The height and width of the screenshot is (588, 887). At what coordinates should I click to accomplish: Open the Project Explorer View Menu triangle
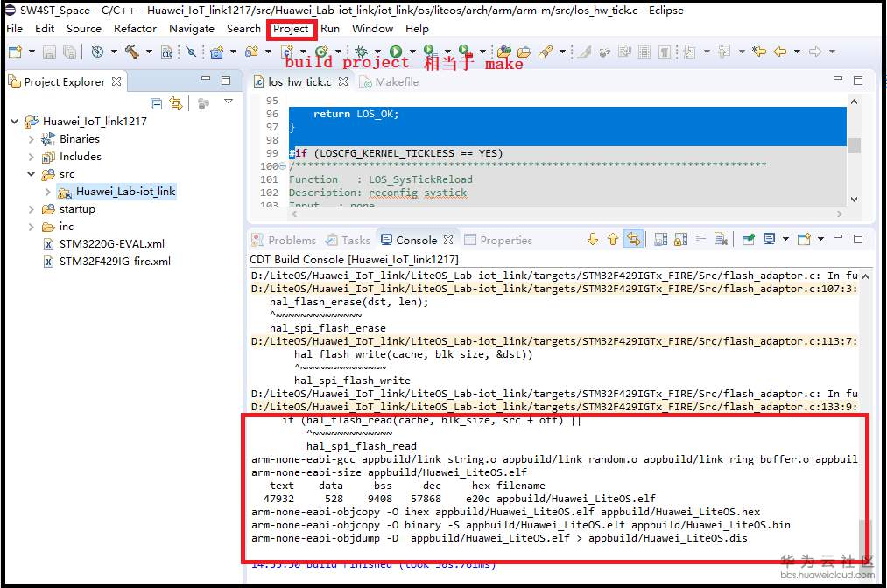tap(229, 101)
